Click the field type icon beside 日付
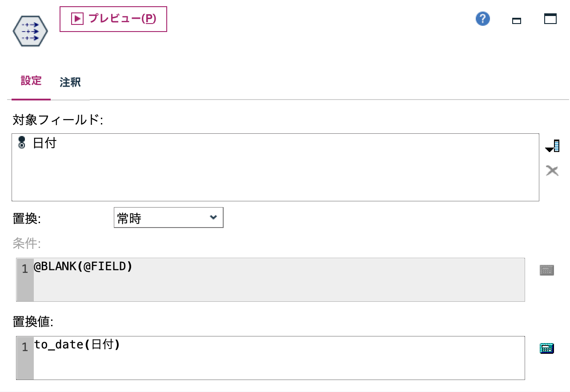570x392 pixels. (21, 143)
